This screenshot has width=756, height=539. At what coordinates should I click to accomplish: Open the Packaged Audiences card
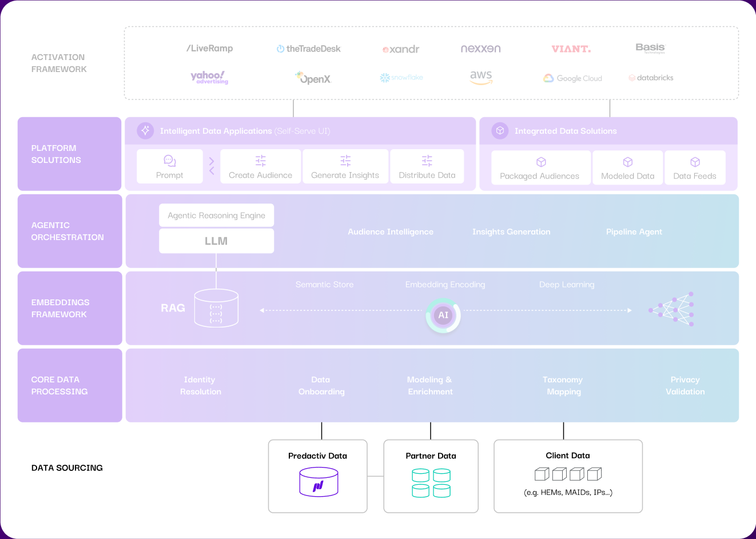tap(541, 167)
